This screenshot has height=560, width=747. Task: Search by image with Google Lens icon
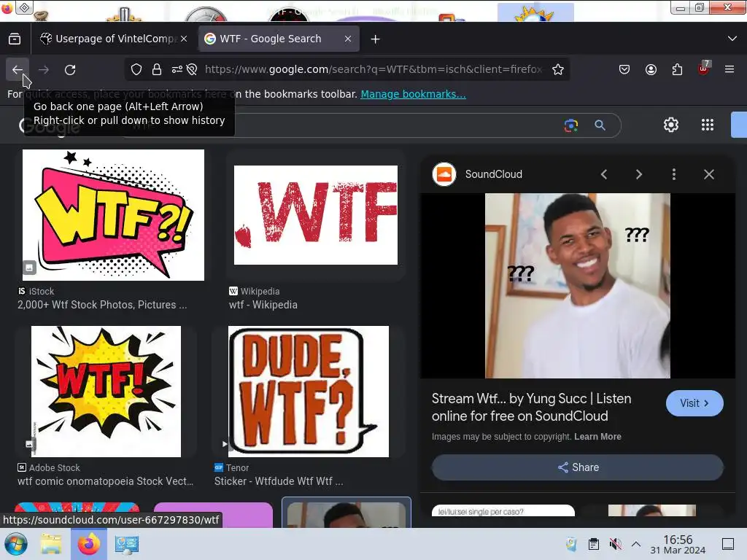point(571,125)
